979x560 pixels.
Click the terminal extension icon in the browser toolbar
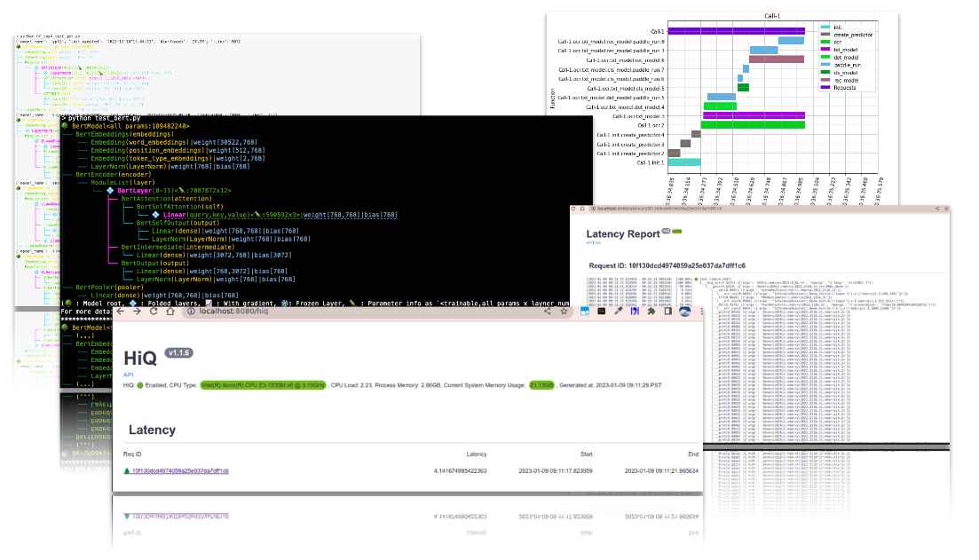click(x=602, y=311)
